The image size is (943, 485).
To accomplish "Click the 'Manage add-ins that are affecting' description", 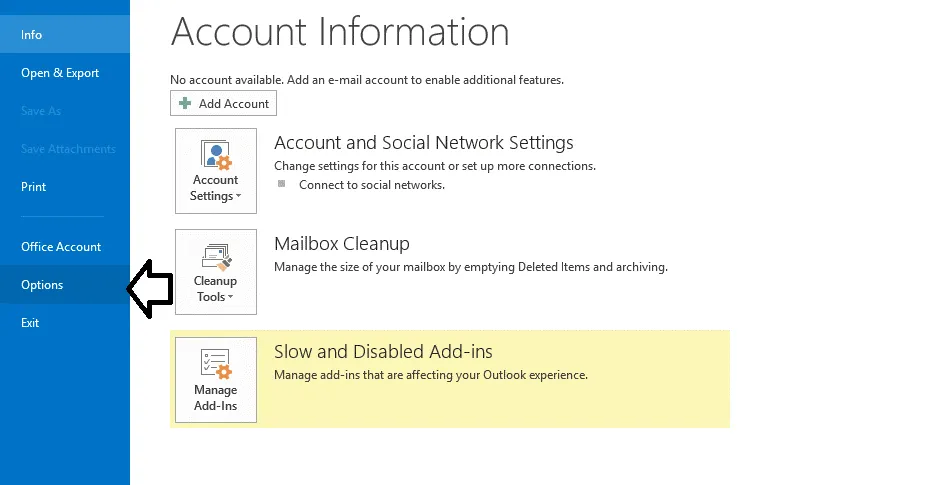I will [431, 375].
